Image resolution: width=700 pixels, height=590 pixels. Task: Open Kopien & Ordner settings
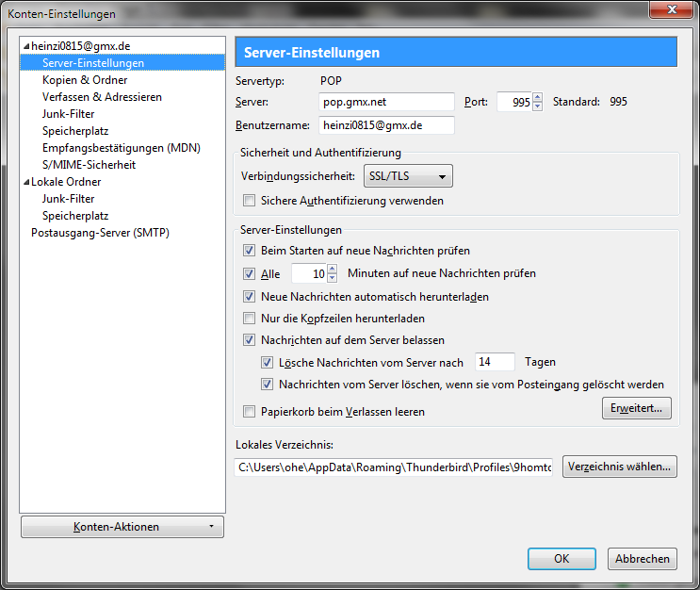[85, 80]
